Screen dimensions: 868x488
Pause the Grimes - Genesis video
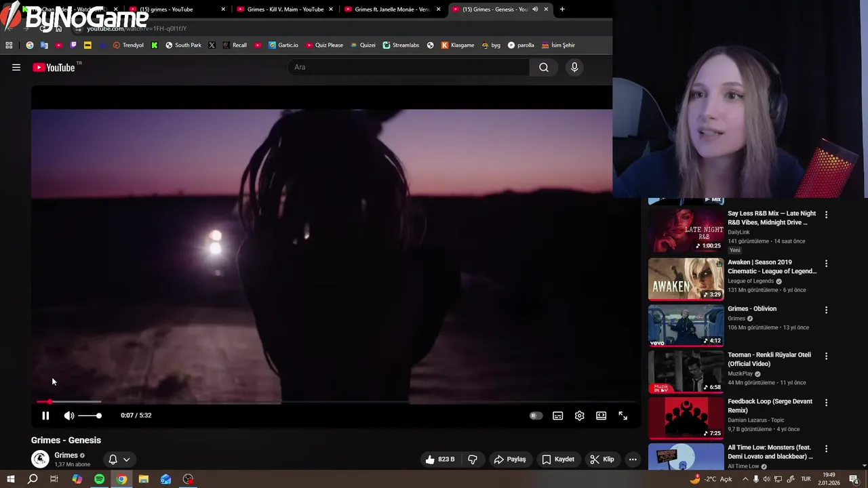click(45, 415)
